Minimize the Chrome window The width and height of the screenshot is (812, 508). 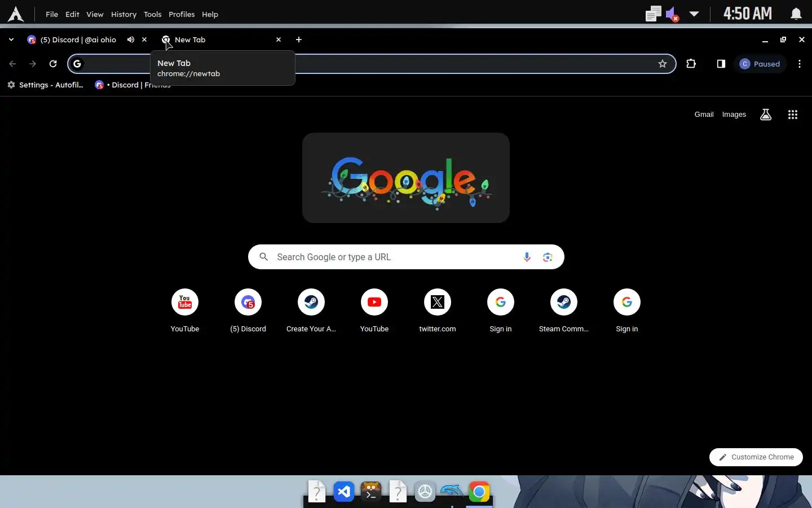click(765, 40)
